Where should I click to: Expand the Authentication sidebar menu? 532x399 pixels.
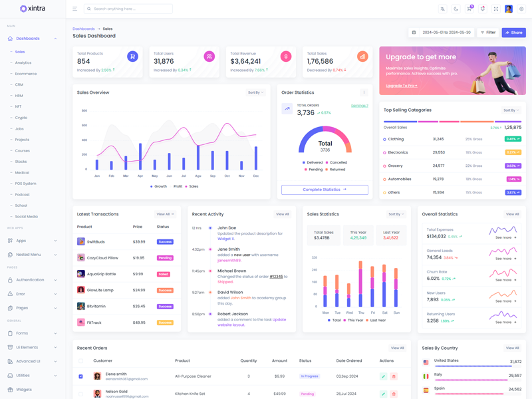pos(32,280)
